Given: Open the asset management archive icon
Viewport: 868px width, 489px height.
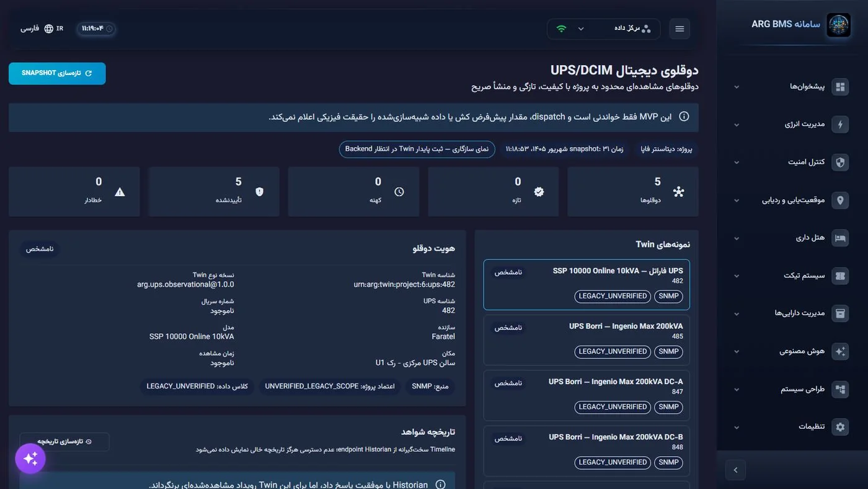Looking at the screenshot, I should point(840,313).
